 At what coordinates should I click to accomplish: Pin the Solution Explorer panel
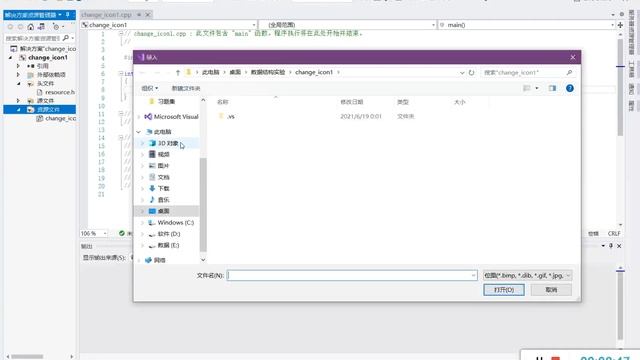(68, 15)
